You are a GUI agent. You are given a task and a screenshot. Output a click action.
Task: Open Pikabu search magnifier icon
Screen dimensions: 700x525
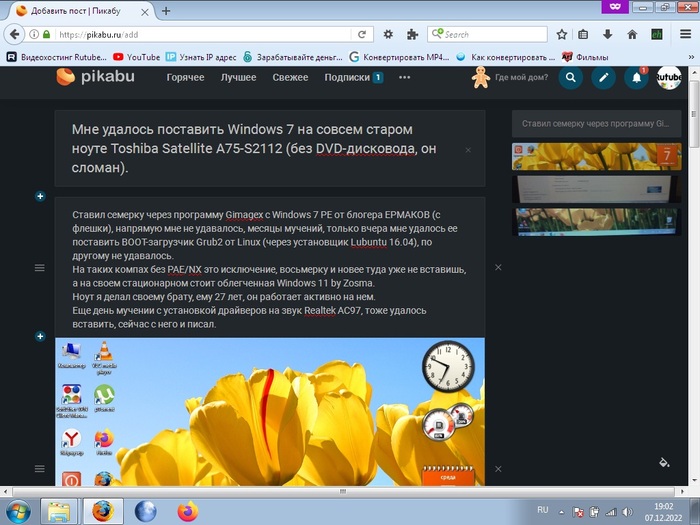pos(571,77)
